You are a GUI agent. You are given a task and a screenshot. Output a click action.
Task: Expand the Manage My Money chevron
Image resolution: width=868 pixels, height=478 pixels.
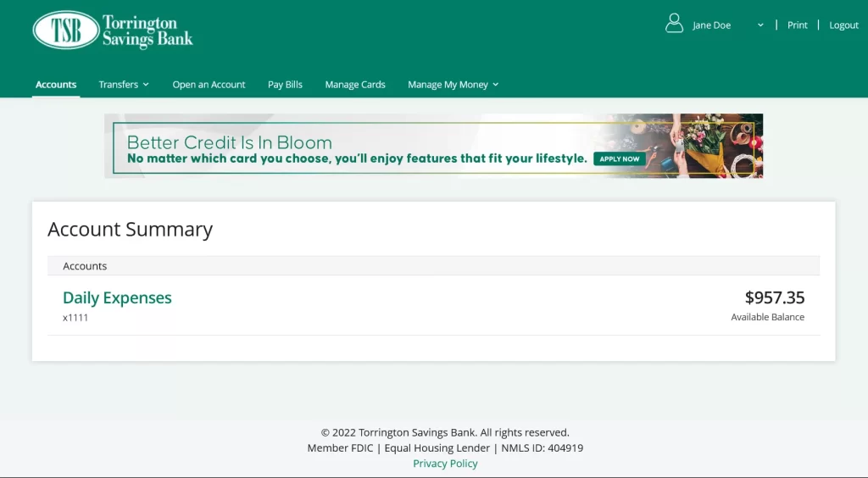495,85
